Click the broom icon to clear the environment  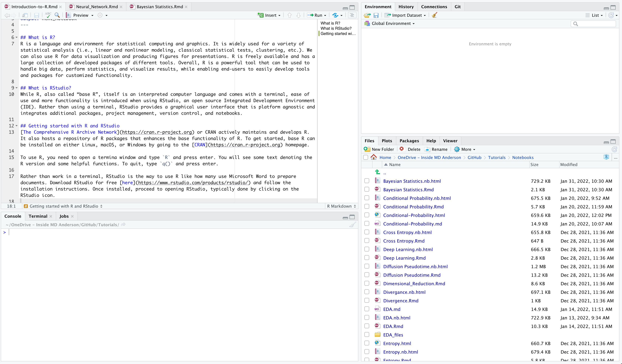click(x=434, y=15)
